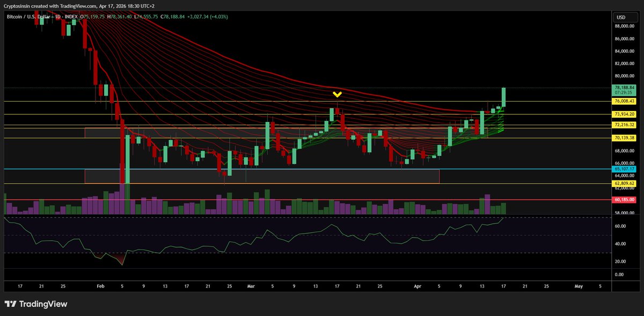Click the TradingView logo in the footer
This screenshot has width=644, height=316.
pyautogui.click(x=36, y=304)
